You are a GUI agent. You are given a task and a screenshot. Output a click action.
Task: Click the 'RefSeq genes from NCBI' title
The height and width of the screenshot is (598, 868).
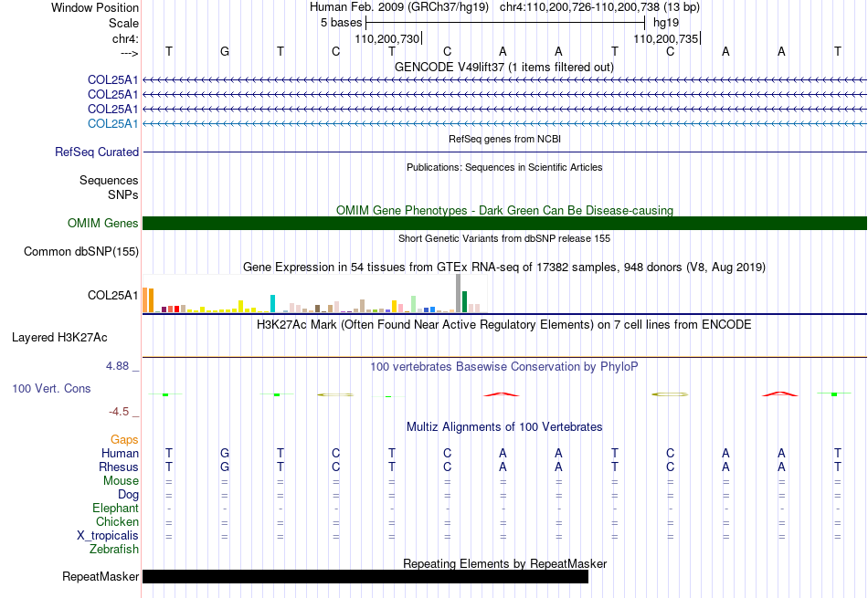[x=504, y=139]
